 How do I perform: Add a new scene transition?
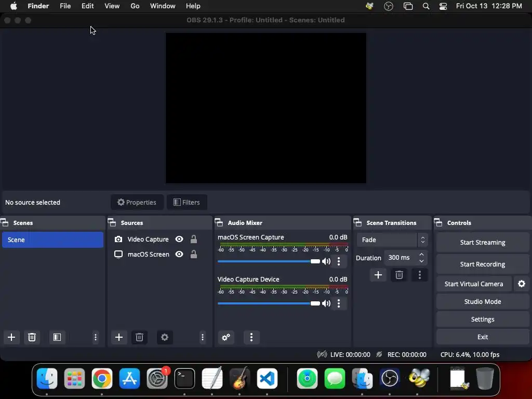[378, 275]
